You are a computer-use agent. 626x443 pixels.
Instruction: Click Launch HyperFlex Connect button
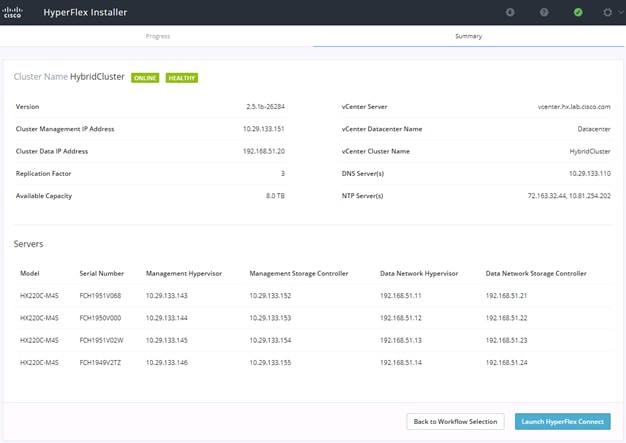(563, 421)
